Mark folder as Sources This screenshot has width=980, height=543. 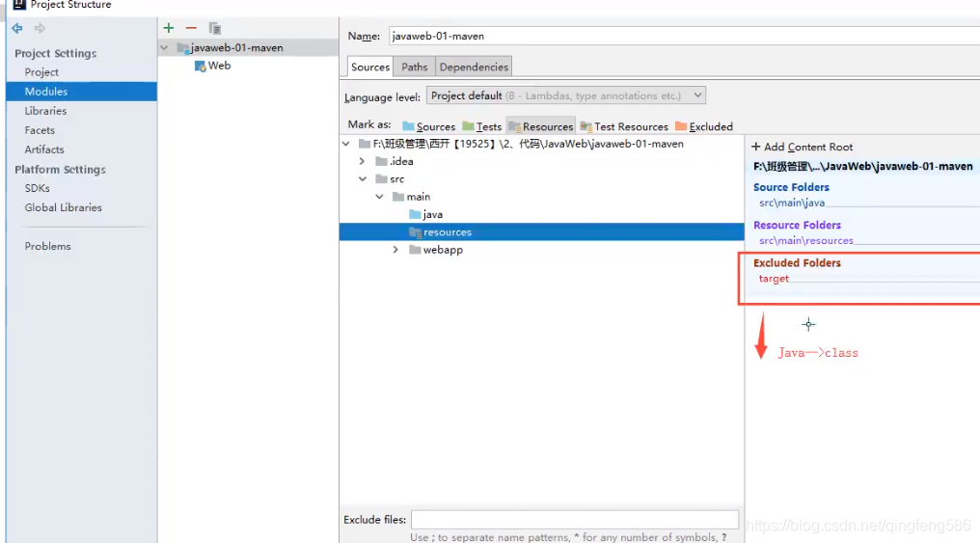pyautogui.click(x=428, y=126)
